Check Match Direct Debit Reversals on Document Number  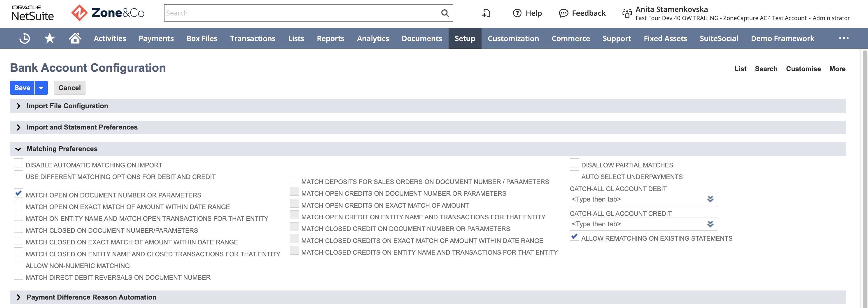19,276
